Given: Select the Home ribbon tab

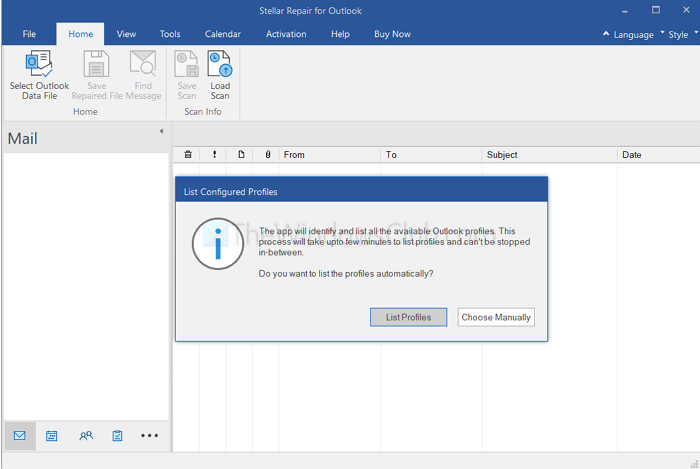Looking at the screenshot, I should point(80,34).
